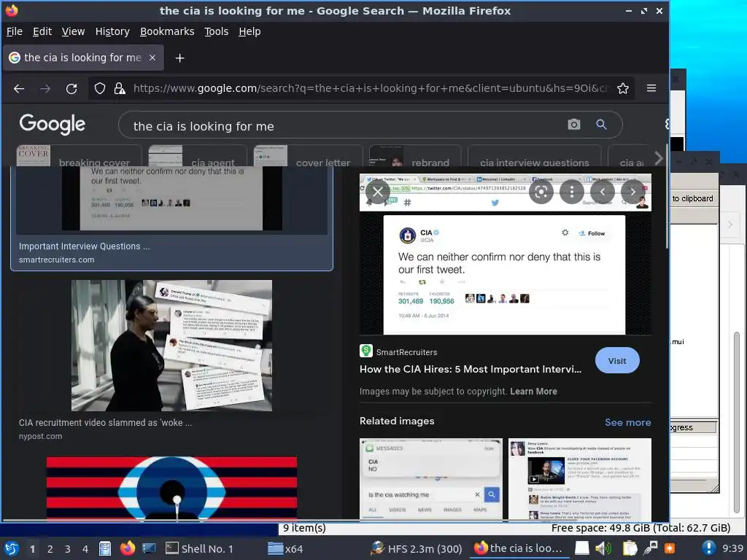Click 'Important Interview Questions' result caption

tap(85, 246)
